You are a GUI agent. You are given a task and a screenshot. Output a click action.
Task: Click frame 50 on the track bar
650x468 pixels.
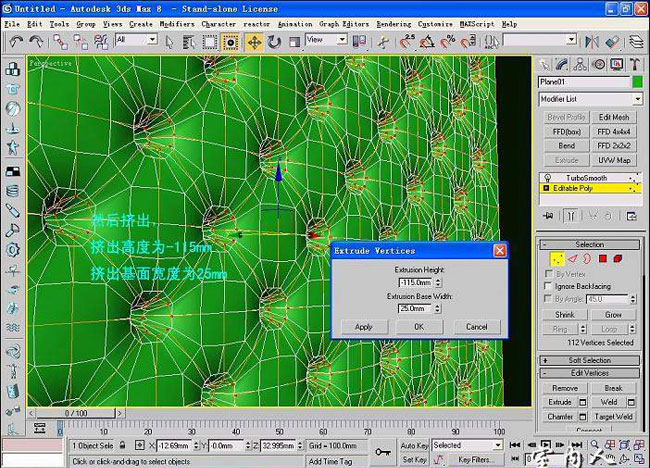pyautogui.click(x=280, y=428)
